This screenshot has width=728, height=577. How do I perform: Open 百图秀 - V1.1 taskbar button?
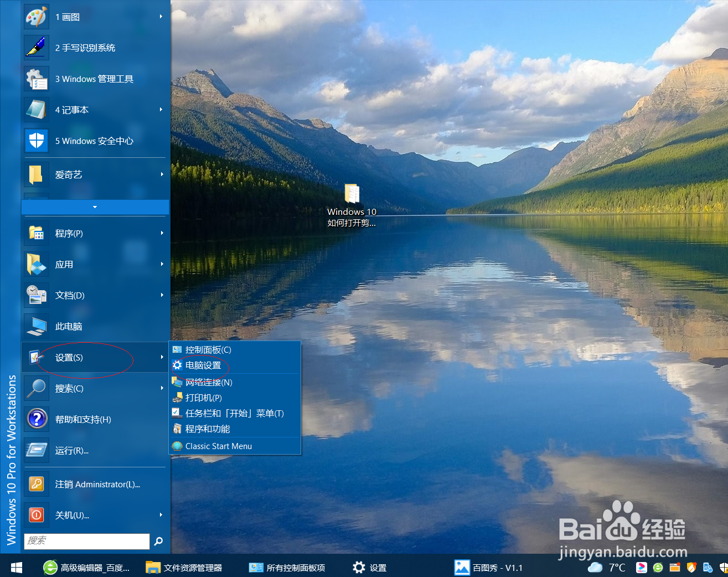coord(488,568)
